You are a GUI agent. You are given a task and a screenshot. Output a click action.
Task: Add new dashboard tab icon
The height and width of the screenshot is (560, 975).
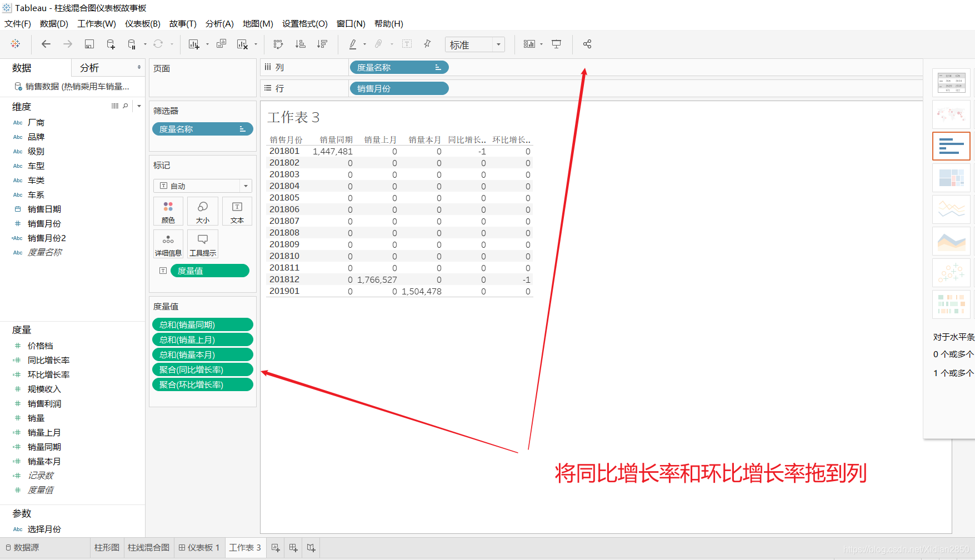(x=293, y=548)
